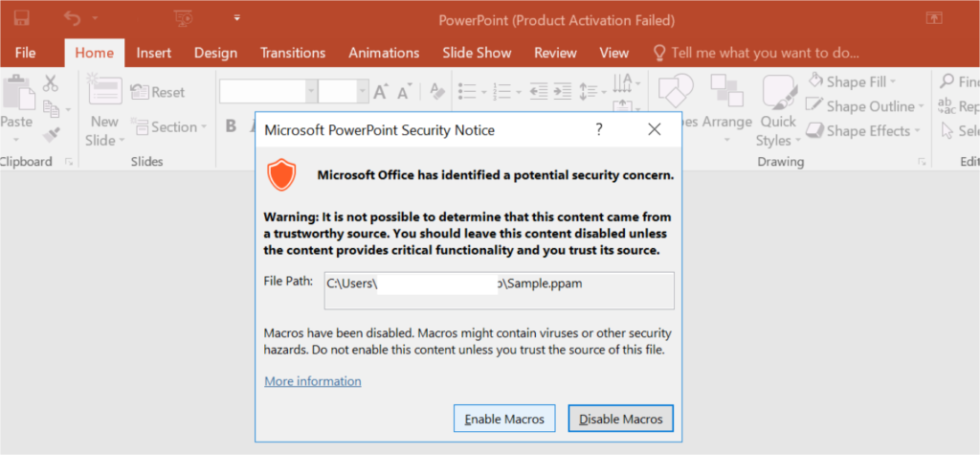Open the Quick Styles gallery

pos(778,109)
